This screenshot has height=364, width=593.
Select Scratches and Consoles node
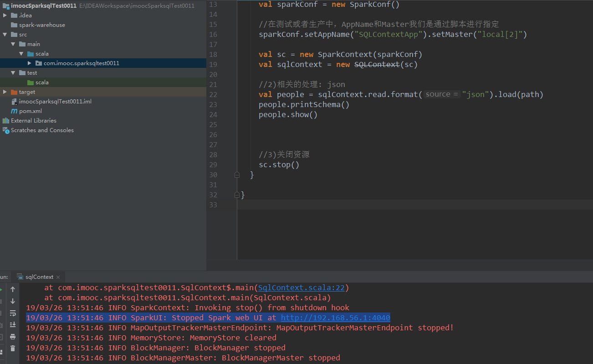(x=42, y=130)
